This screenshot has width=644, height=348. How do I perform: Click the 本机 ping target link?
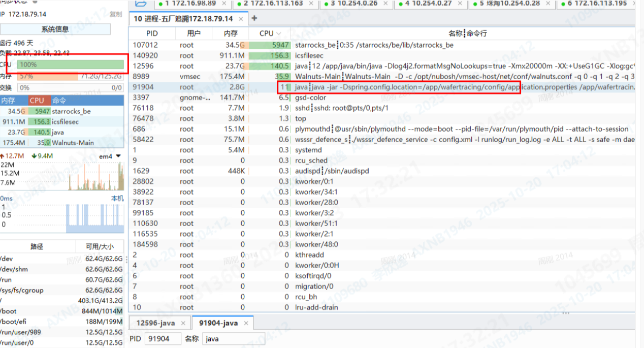pos(117,199)
